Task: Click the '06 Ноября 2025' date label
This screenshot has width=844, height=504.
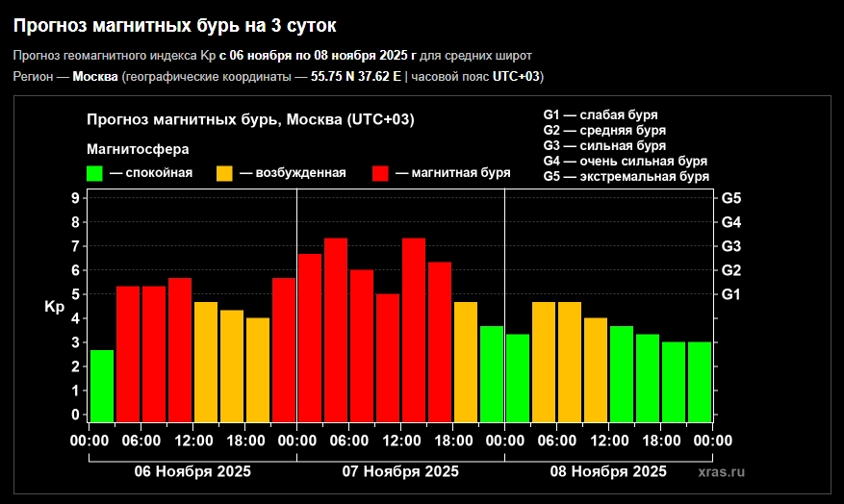Action: click(192, 471)
